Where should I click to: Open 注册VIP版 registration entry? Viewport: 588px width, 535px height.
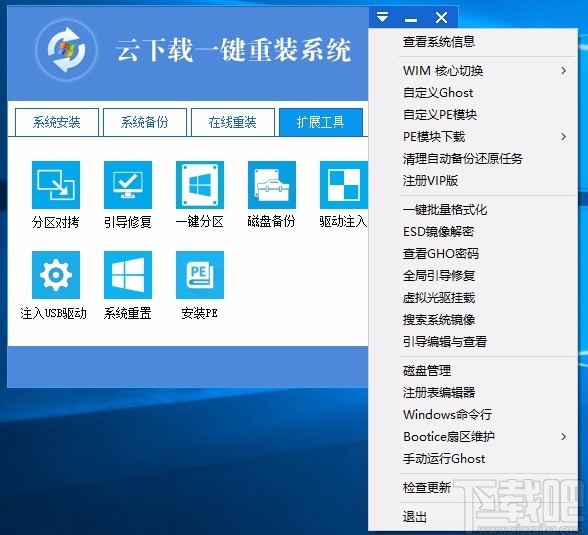click(x=473, y=180)
